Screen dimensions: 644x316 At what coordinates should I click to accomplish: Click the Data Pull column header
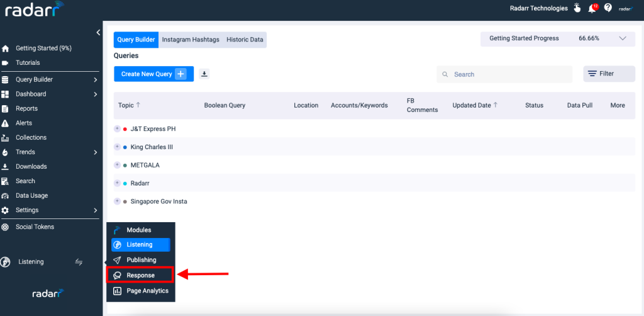click(580, 105)
